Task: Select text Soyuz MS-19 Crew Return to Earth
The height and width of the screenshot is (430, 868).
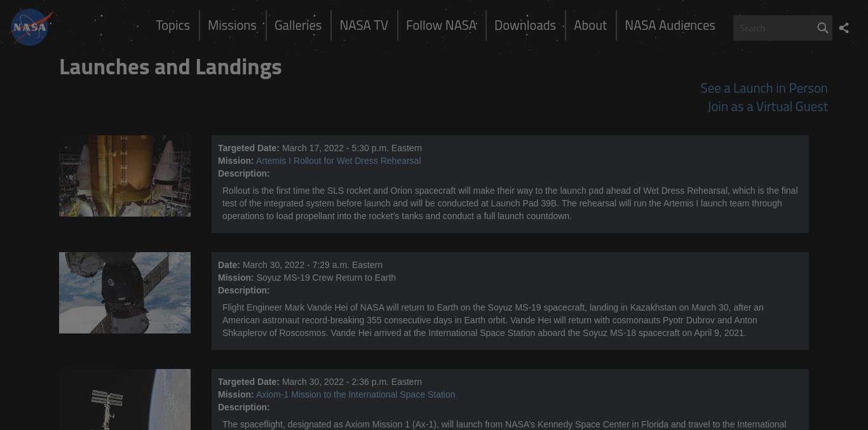Action: coord(326,278)
